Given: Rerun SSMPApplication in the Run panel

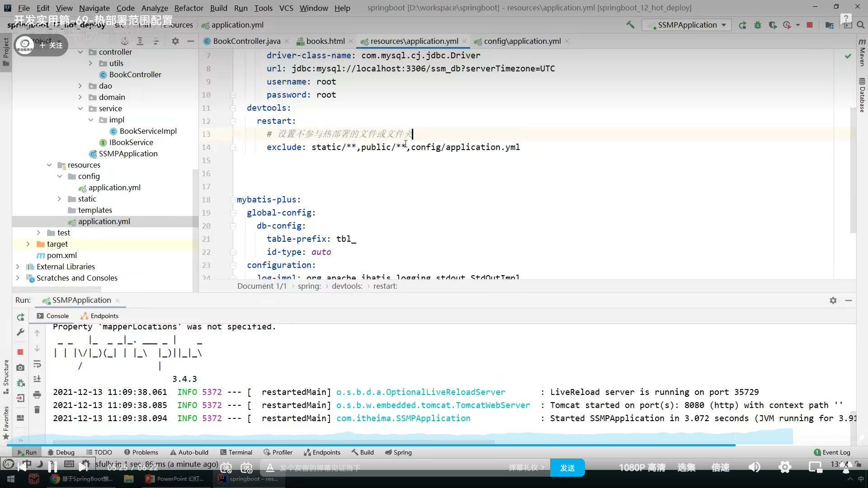Looking at the screenshot, I should 20,318.
